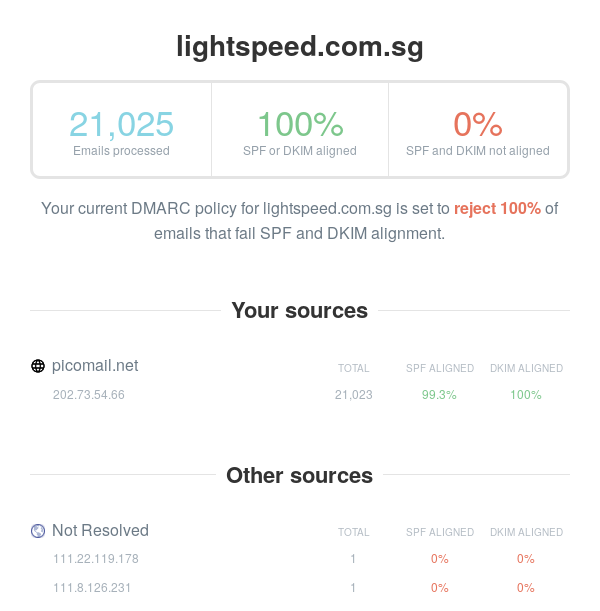Click the Not Resolved source label
The height and width of the screenshot is (611, 600).
[100, 531]
